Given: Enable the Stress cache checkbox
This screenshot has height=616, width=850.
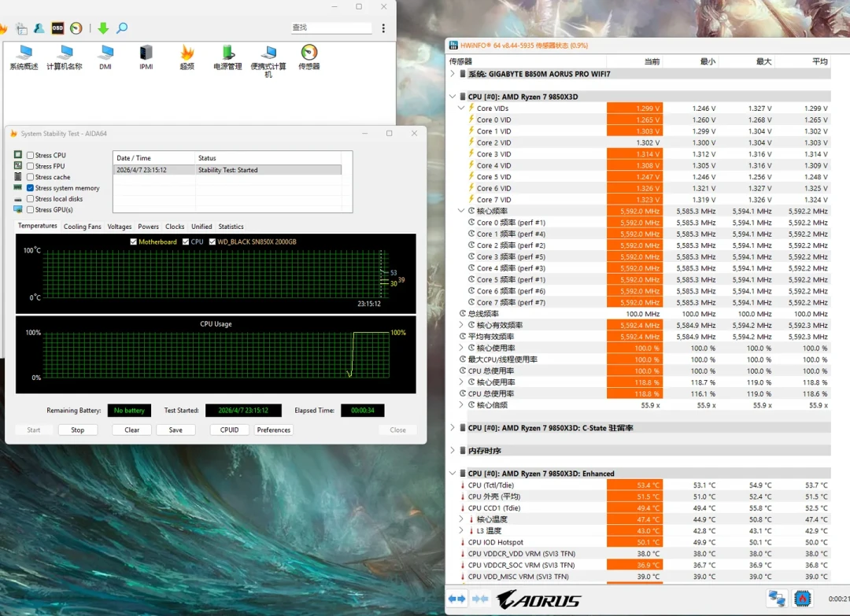Looking at the screenshot, I should coord(31,177).
